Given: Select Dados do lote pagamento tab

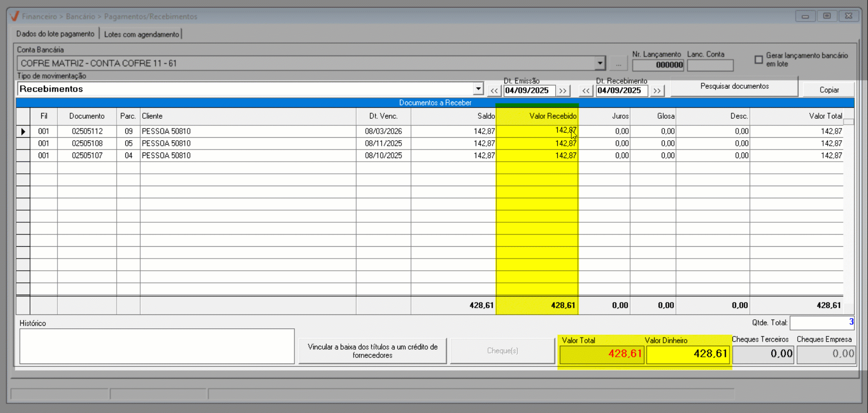Looking at the screenshot, I should [56, 34].
